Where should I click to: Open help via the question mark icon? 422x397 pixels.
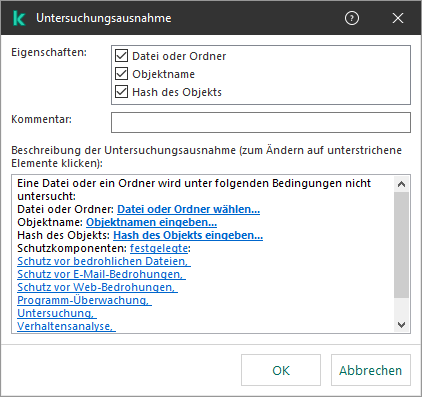[352, 18]
